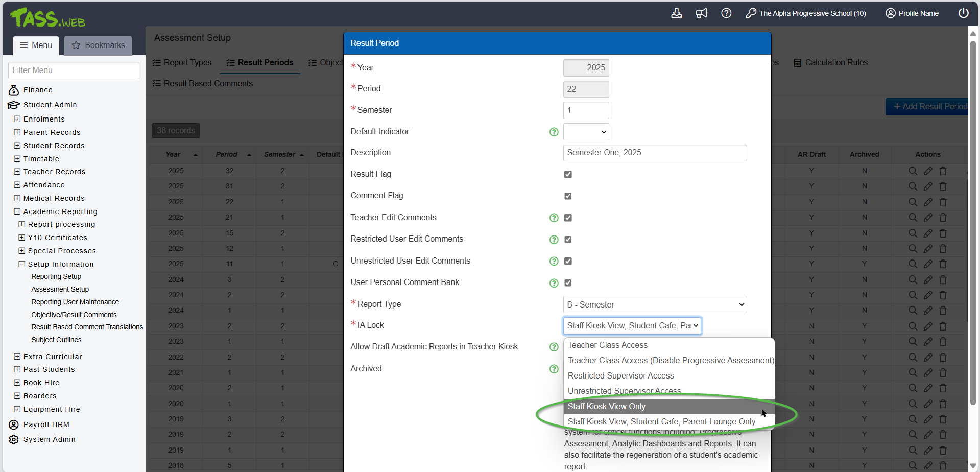980x472 pixels.
Task: Click the power logout icon
Action: pyautogui.click(x=963, y=13)
